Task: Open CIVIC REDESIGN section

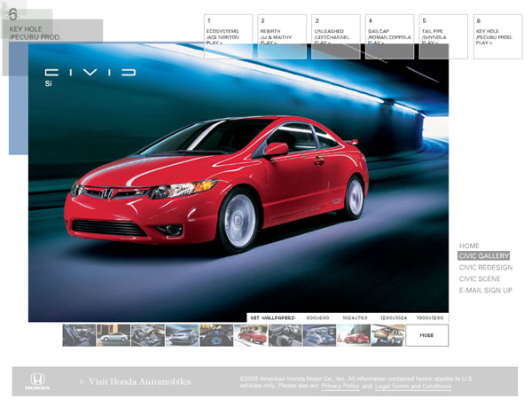Action: point(486,267)
